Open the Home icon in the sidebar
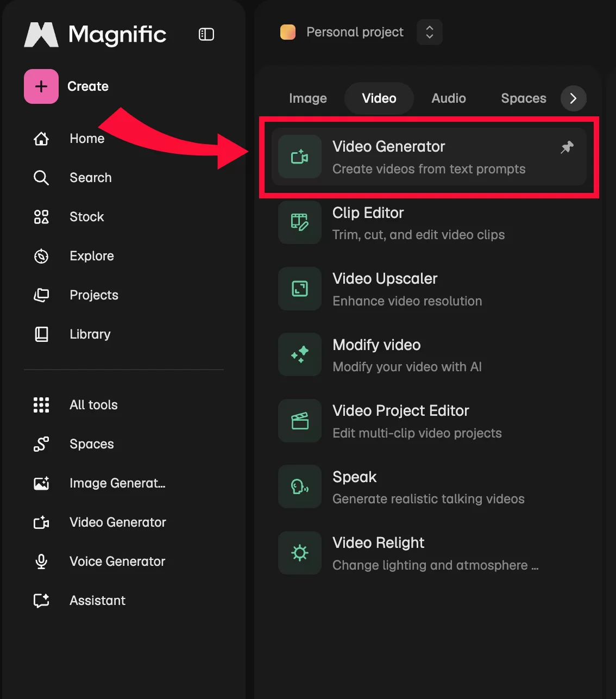Screen dimensions: 616x699 point(41,139)
